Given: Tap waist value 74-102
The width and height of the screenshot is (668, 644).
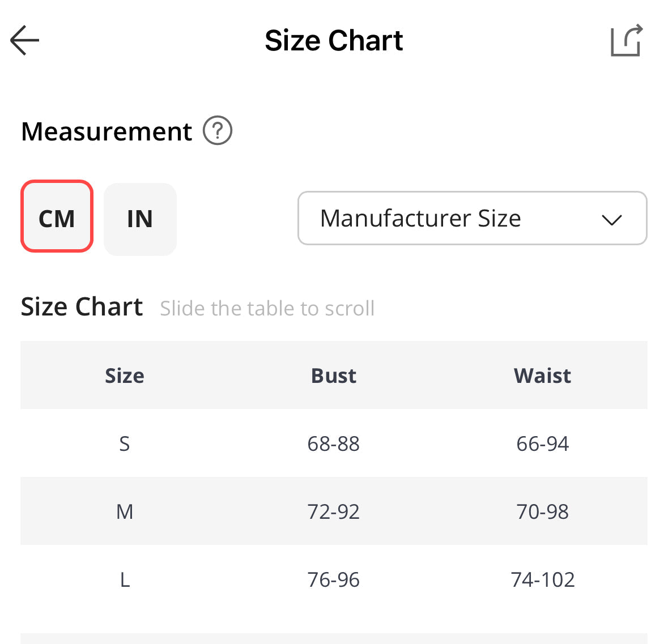Looking at the screenshot, I should (x=542, y=579).
